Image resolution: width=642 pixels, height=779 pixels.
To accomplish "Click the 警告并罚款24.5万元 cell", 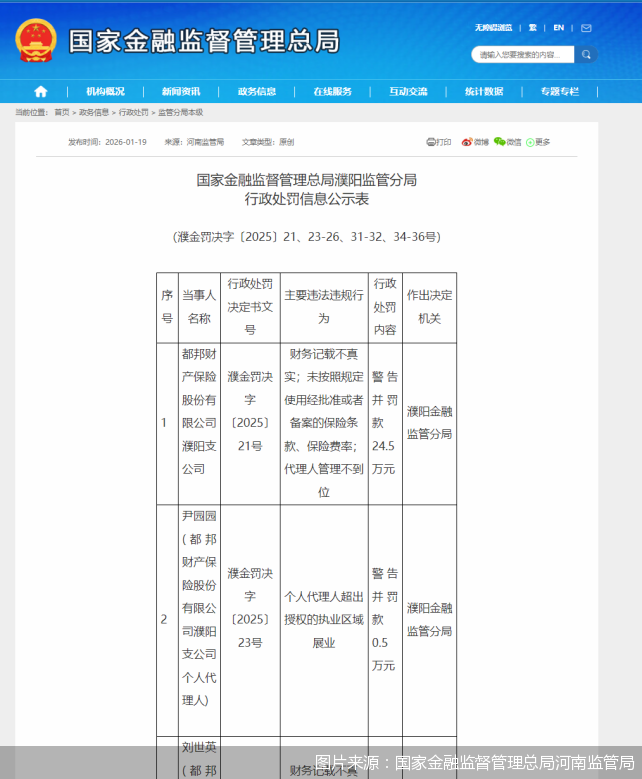I will point(385,423).
